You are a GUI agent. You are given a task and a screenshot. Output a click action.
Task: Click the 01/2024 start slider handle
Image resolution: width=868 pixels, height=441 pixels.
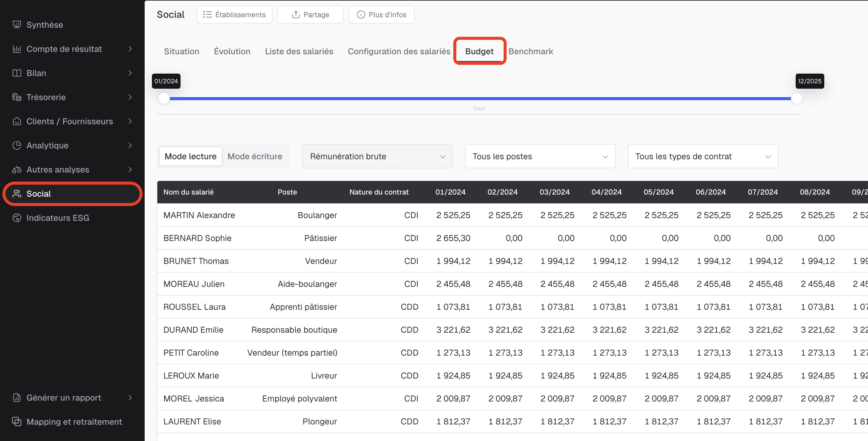164,98
